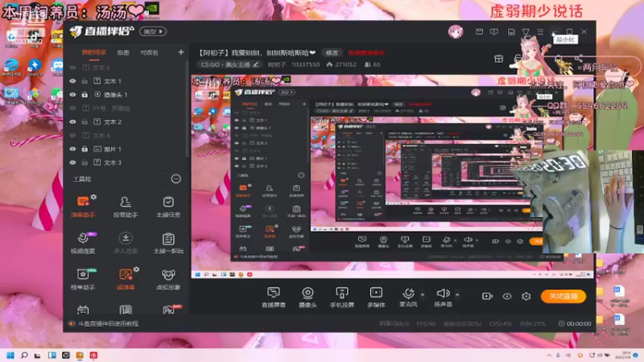Add 手机投屏 phone casting source

click(341, 297)
